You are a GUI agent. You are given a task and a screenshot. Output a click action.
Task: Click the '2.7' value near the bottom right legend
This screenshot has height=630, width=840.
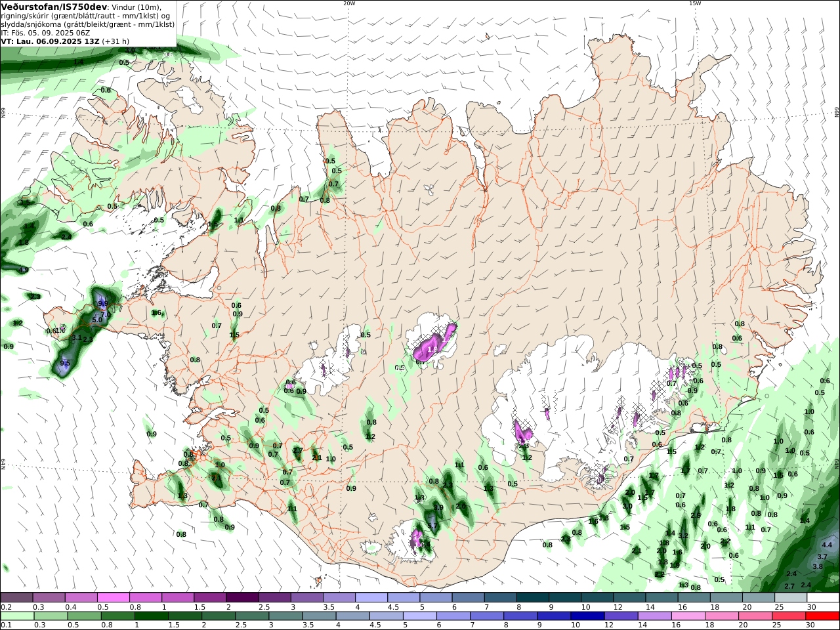[x=789, y=586]
